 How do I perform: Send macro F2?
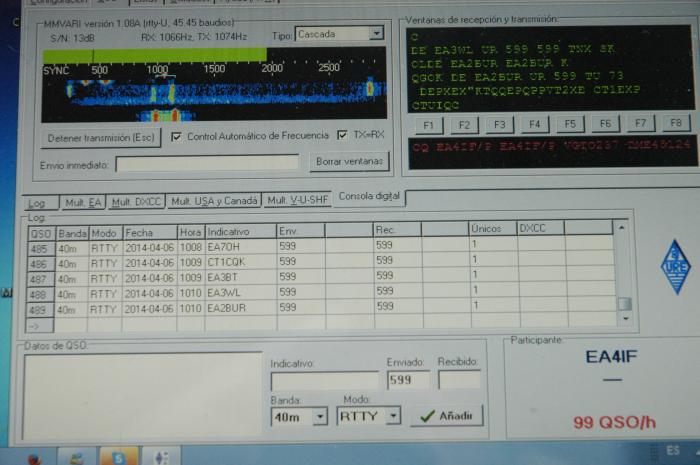pos(464,125)
